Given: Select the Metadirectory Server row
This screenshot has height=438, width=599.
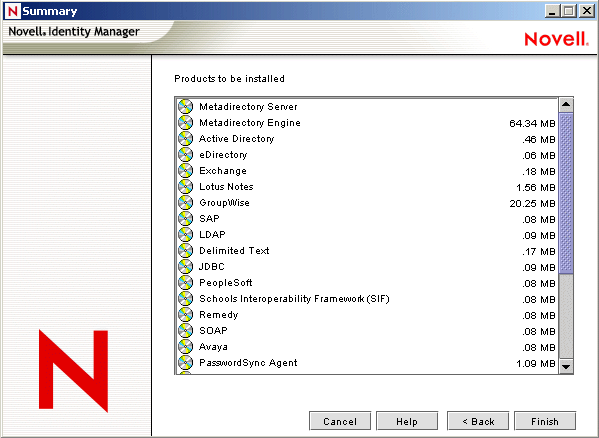Looking at the screenshot, I should click(367, 107).
